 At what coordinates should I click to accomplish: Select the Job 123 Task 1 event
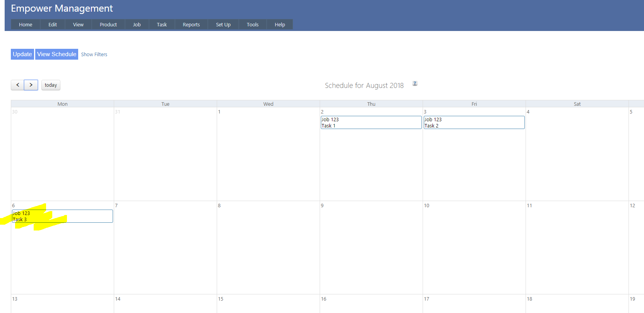click(x=371, y=122)
